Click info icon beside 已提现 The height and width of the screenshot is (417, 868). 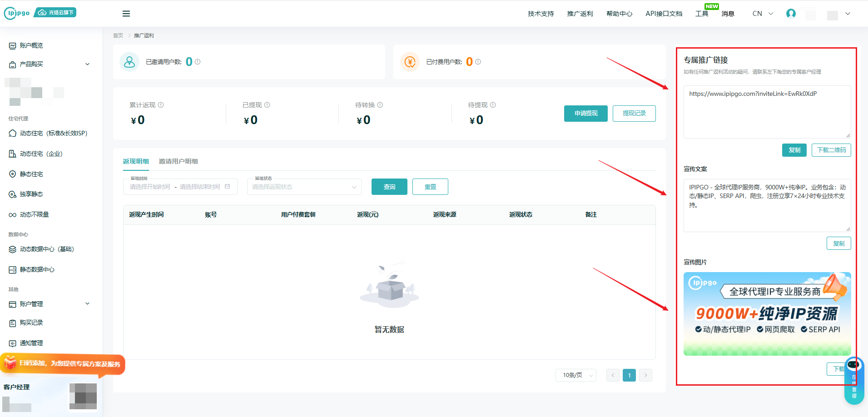pos(267,105)
